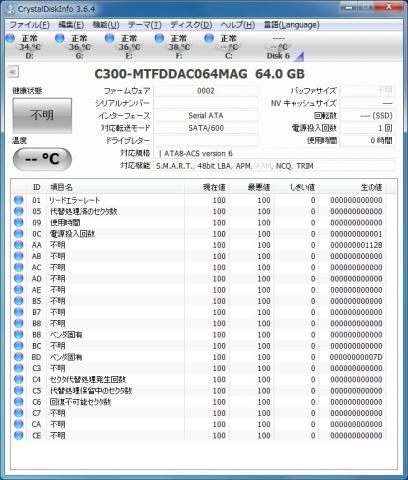Click the rotation field showing ---- (SSD)
The width and height of the screenshot is (408, 480).
(367, 116)
